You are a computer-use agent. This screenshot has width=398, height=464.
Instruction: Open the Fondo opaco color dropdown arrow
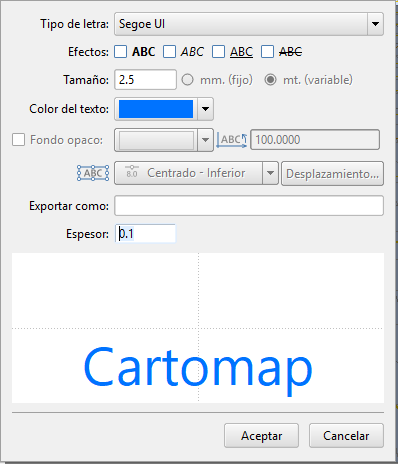(205, 140)
